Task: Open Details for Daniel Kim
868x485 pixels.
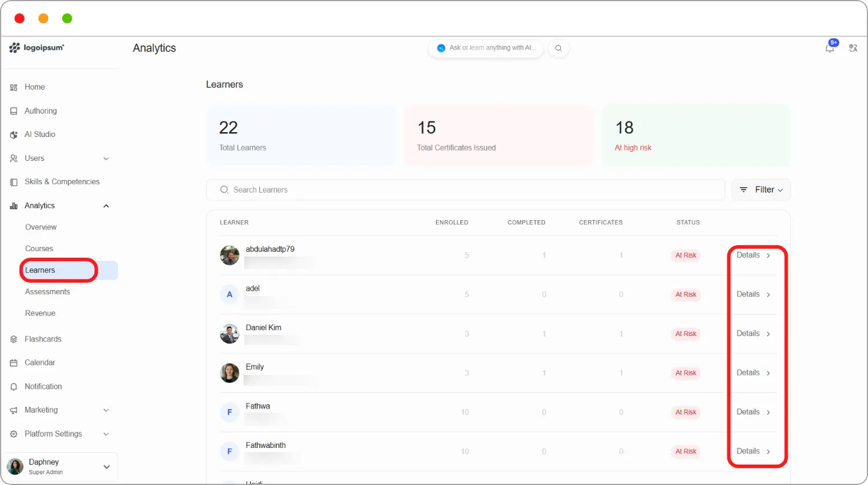Action: [x=754, y=334]
